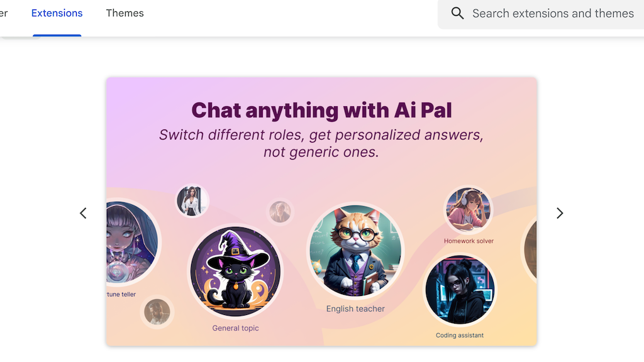The height and width of the screenshot is (362, 644).
Task: Click the faded avatar below the fortune teller label
Action: point(157,312)
